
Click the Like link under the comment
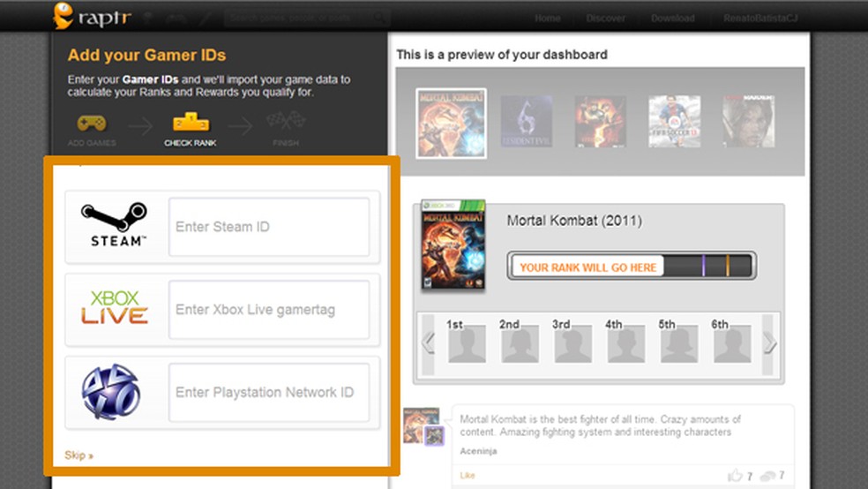468,475
